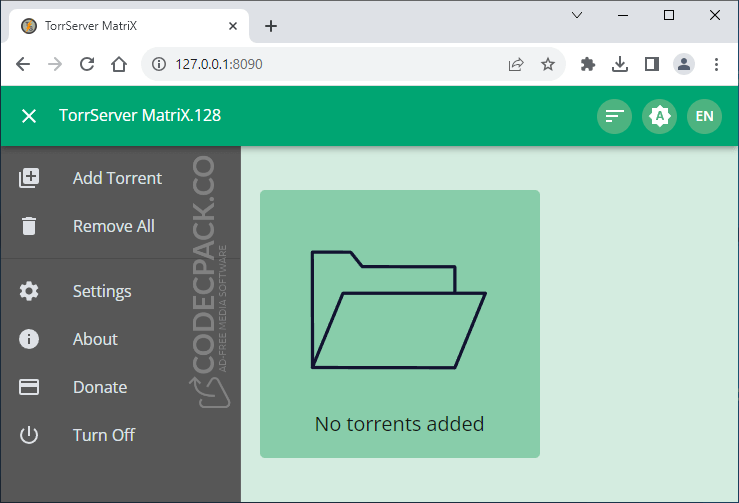Toggle the auto theme mode button
Screen dimensions: 739x503
[659, 116]
